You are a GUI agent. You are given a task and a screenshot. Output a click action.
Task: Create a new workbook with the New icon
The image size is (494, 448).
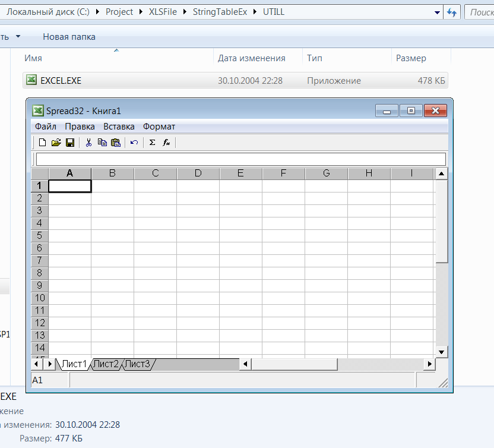(42, 143)
